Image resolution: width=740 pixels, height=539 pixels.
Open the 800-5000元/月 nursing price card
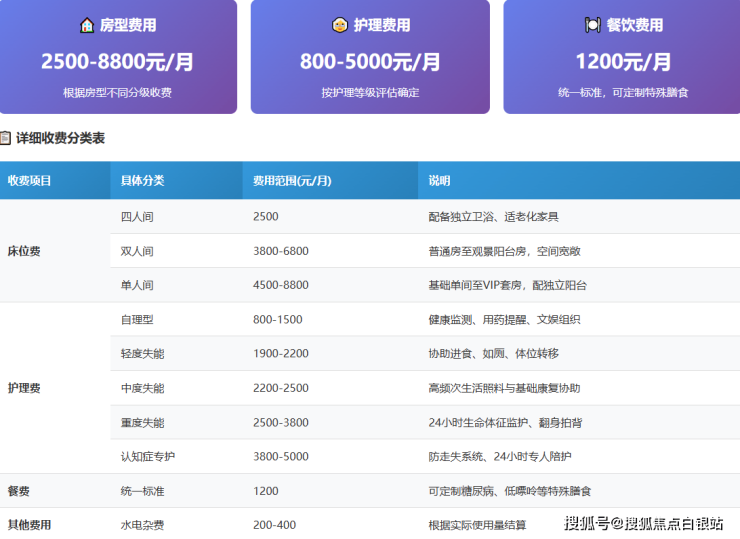tap(370, 61)
